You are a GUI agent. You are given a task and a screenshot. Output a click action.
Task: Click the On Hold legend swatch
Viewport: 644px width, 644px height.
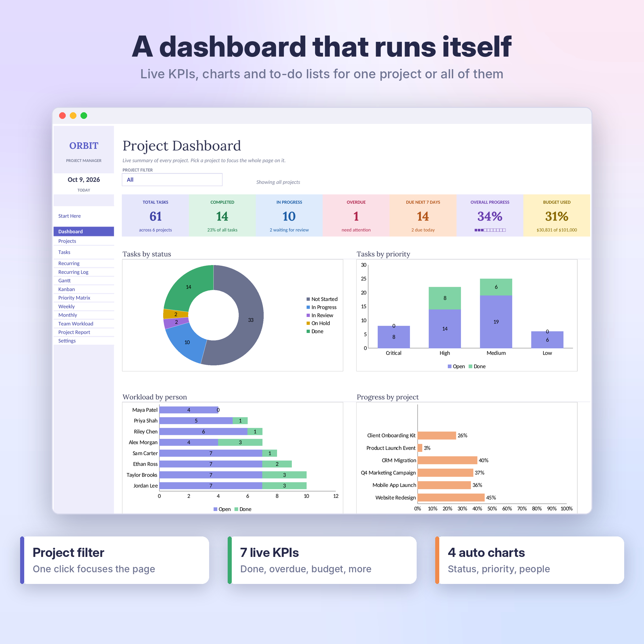click(x=308, y=323)
